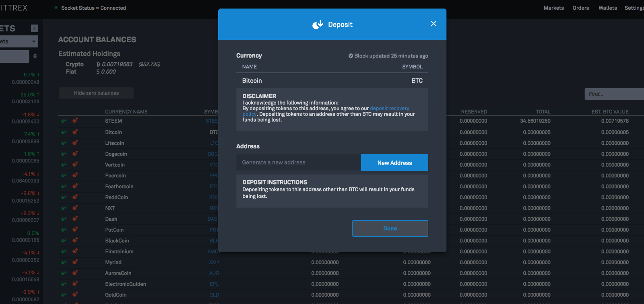Collapse the markets sidebar with the chevron

pyautogui.click(x=35, y=29)
